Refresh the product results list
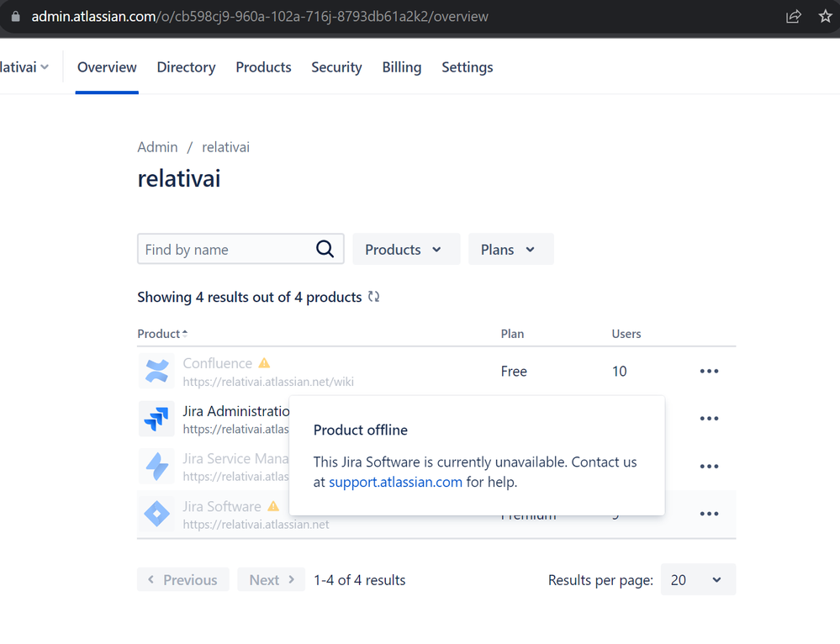This screenshot has width=840, height=644. pyautogui.click(x=374, y=297)
